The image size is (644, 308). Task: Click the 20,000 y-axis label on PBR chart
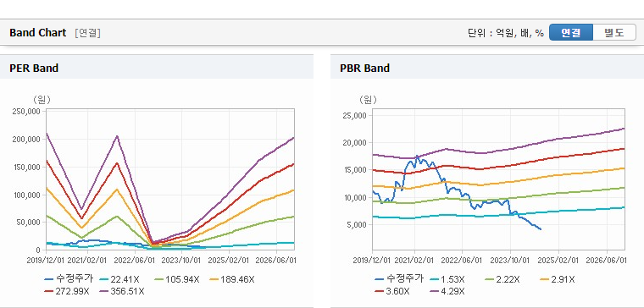click(x=354, y=143)
